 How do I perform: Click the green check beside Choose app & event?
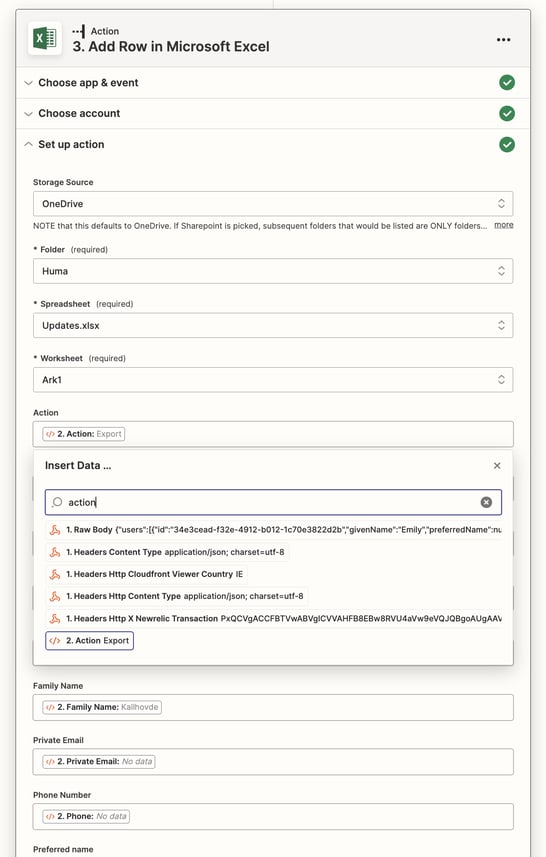click(507, 83)
